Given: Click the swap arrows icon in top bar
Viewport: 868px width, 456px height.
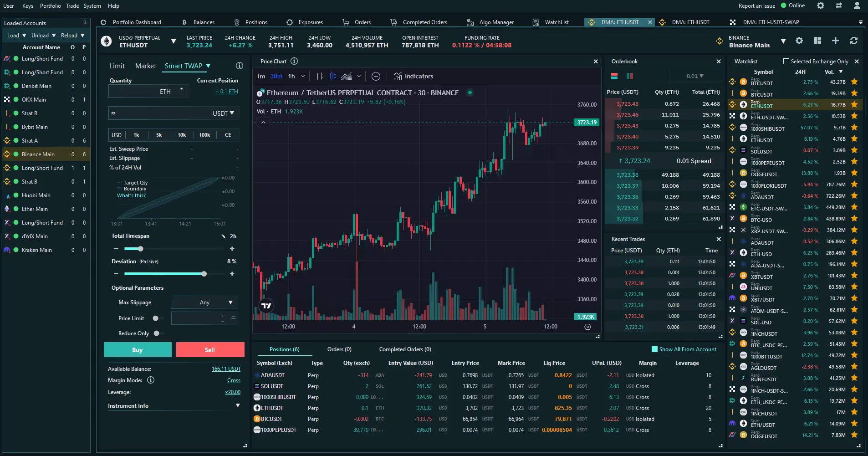Looking at the screenshot, I should click(839, 5).
